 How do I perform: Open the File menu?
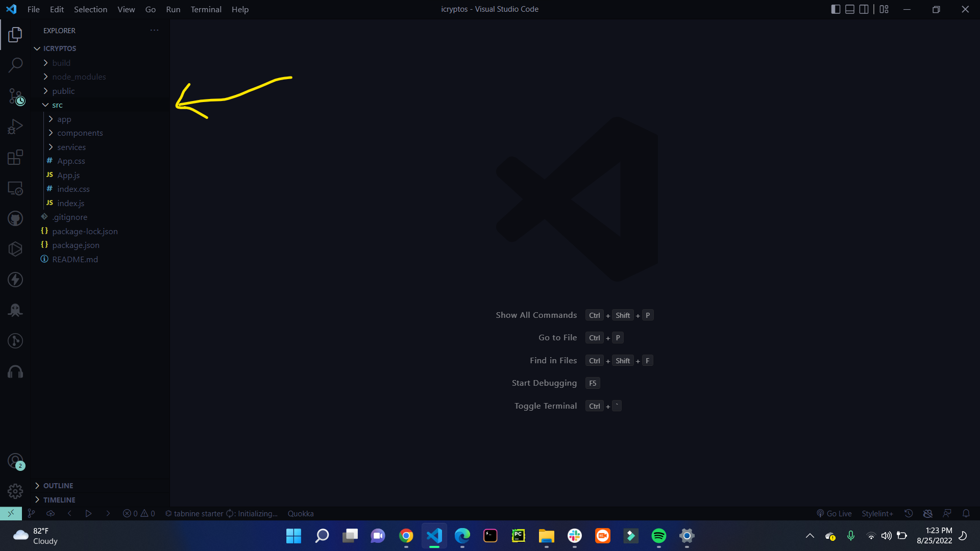(x=33, y=9)
